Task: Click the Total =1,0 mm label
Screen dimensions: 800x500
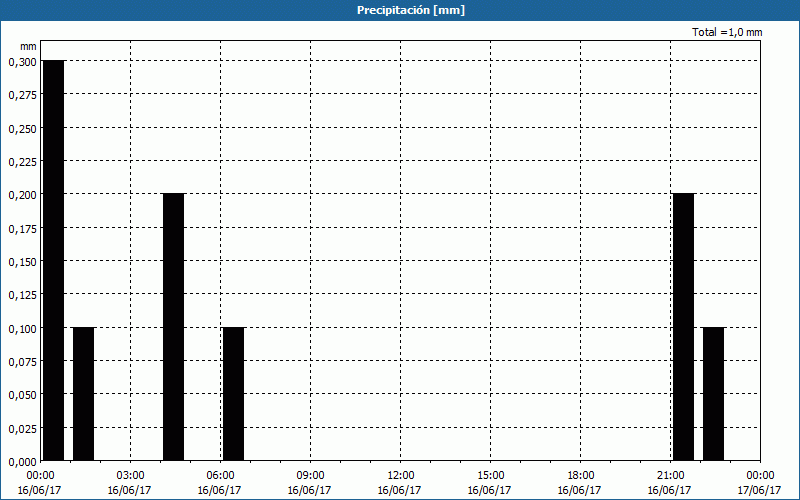Action: tap(727, 32)
